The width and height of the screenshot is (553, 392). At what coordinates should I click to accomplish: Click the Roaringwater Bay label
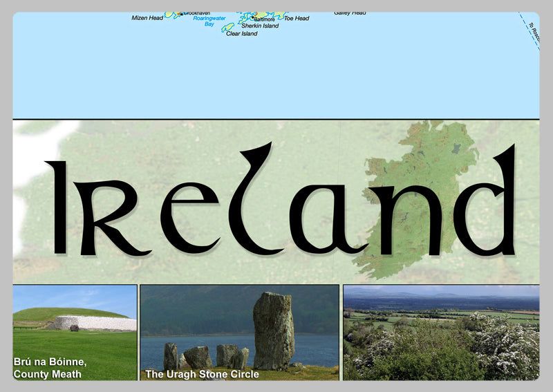coord(209,21)
